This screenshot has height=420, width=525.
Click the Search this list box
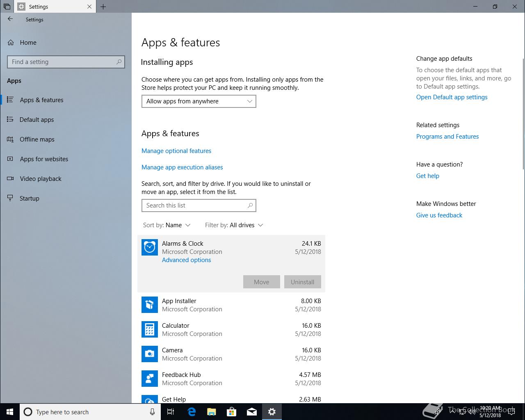pyautogui.click(x=199, y=205)
